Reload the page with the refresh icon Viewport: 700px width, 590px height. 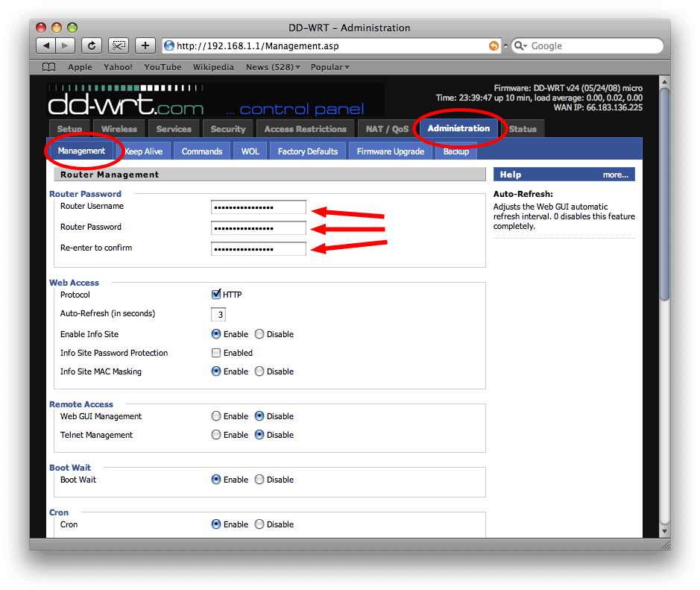point(92,45)
